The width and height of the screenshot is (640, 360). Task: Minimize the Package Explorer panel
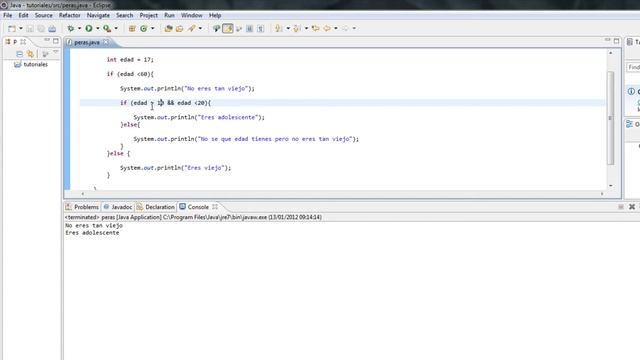47,40
